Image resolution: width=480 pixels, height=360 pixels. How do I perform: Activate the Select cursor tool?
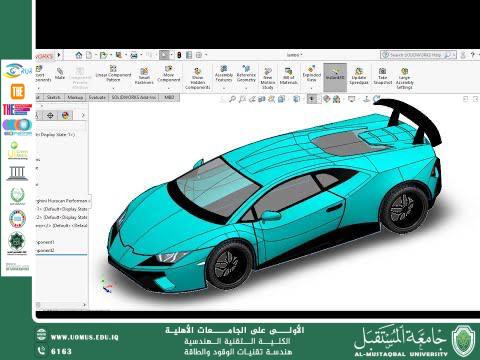(164, 55)
